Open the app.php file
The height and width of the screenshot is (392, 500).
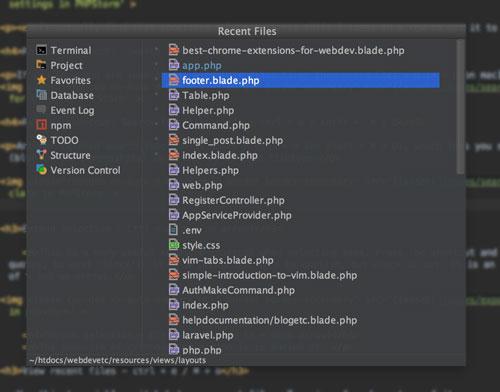[x=202, y=65]
